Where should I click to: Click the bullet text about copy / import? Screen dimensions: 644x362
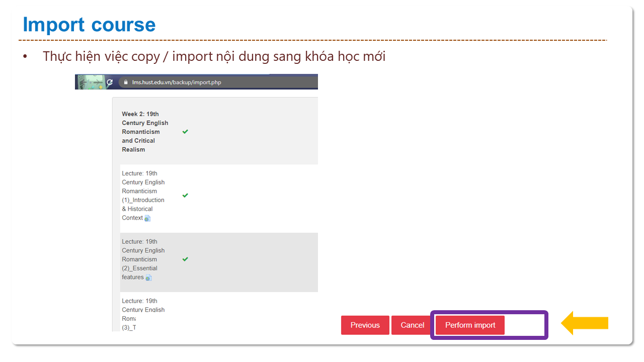[x=214, y=56]
